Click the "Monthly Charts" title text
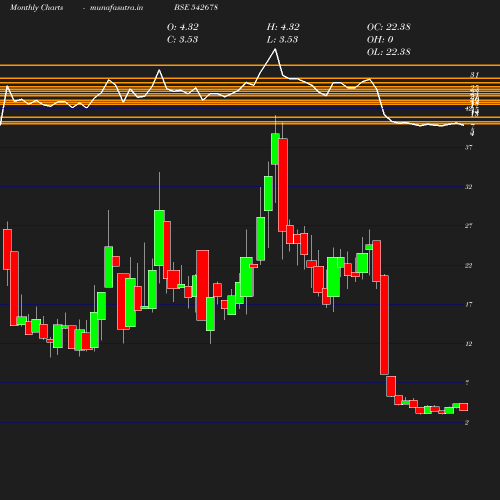Screen dimensions: 500x500 click(37, 7)
